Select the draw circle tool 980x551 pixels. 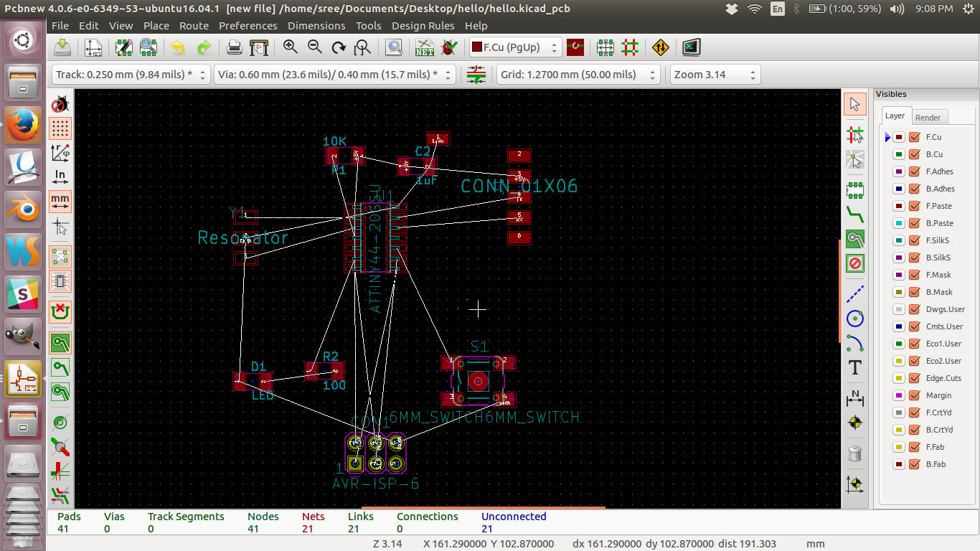pos(854,318)
